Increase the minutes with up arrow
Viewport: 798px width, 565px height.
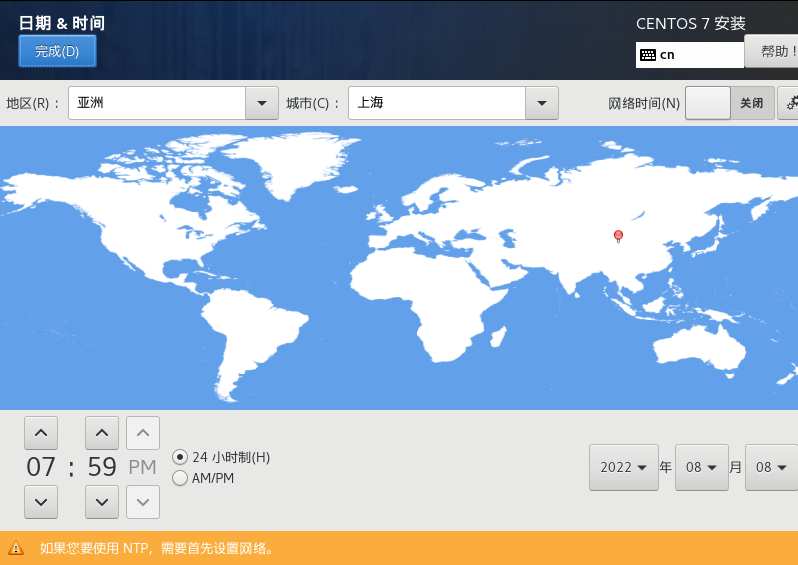102,433
